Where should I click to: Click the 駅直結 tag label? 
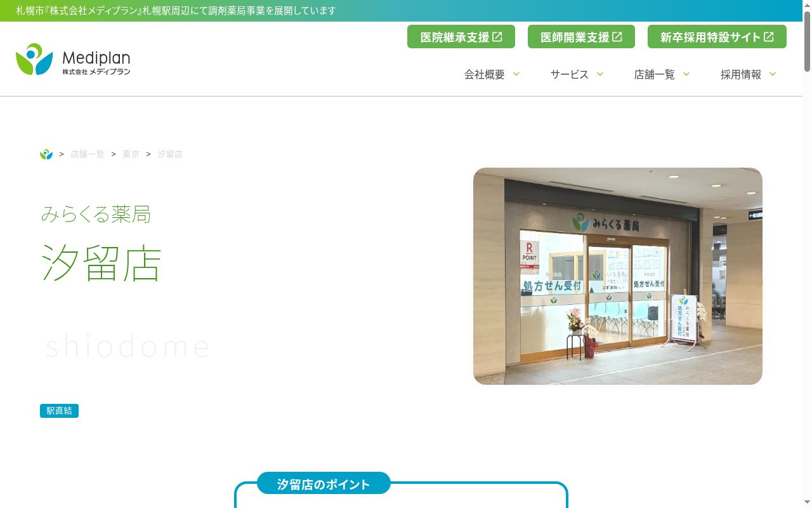59,411
